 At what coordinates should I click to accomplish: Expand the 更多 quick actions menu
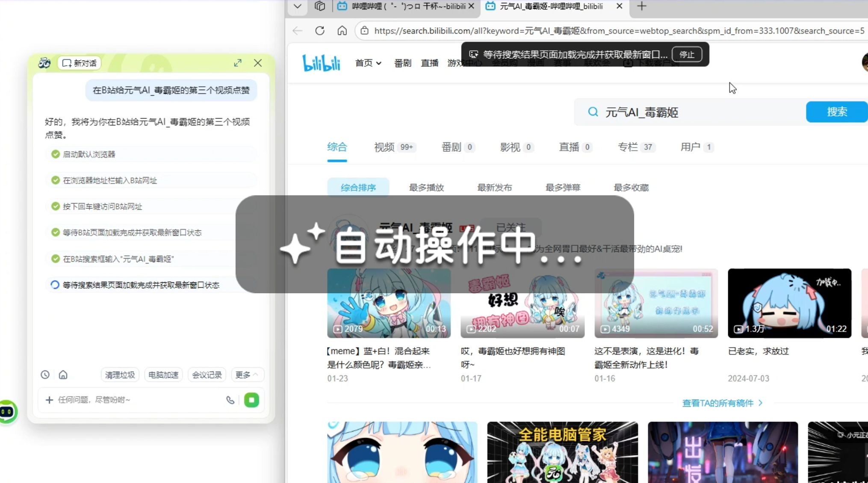tap(247, 375)
